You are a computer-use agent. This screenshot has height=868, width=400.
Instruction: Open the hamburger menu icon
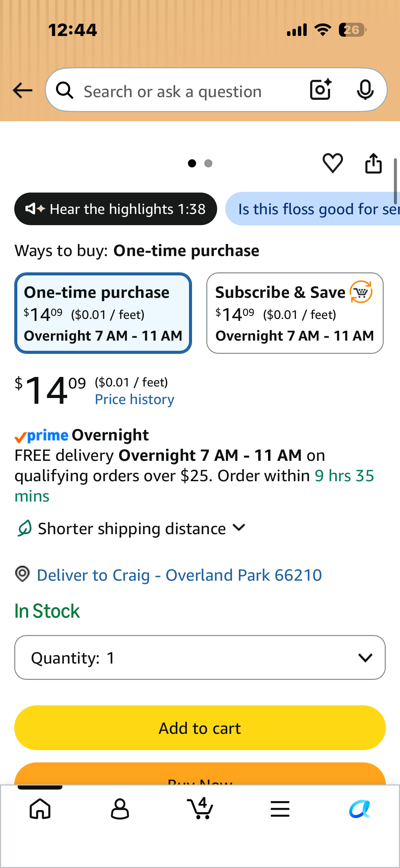pos(280,809)
